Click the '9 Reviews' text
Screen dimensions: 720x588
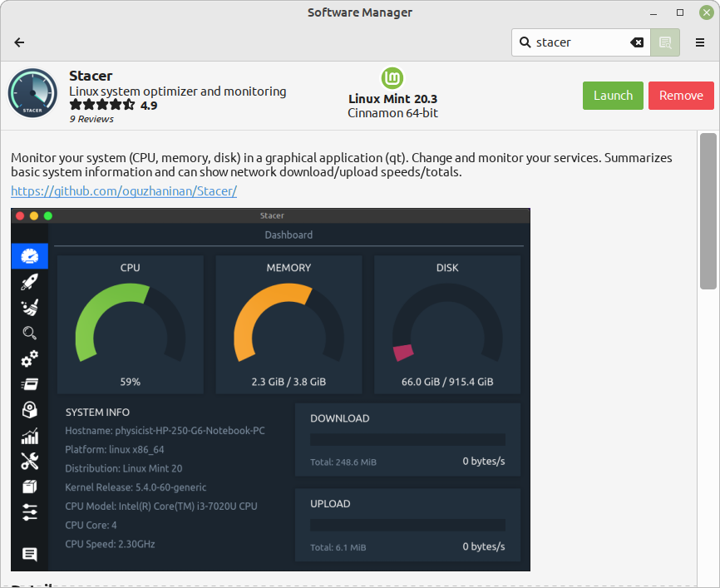[x=91, y=119]
